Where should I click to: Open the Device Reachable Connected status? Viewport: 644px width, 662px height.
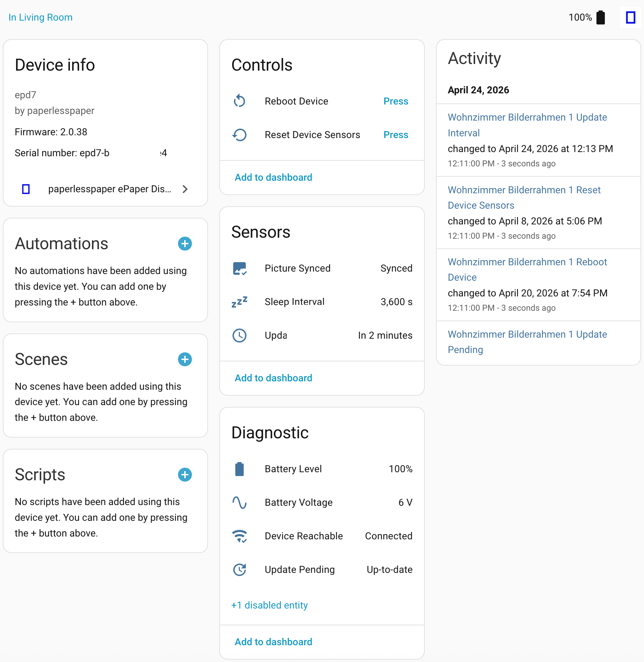tap(389, 536)
